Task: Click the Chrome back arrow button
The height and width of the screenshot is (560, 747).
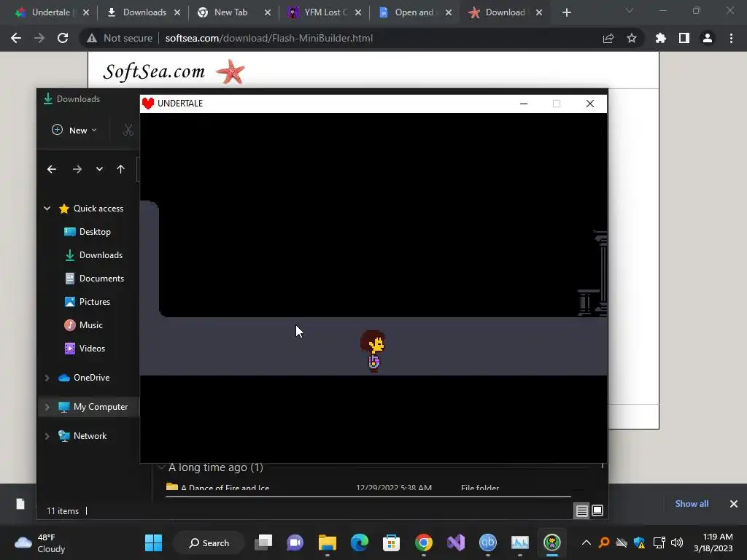Action: point(16,38)
